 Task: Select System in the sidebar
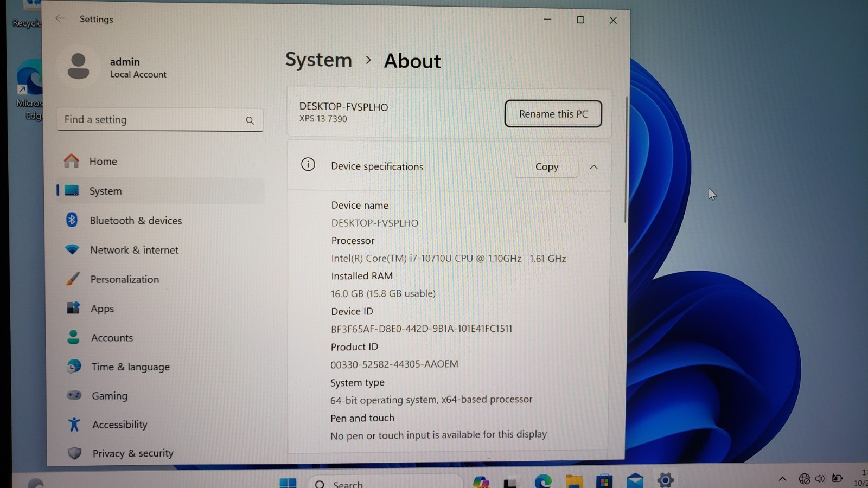(160, 191)
